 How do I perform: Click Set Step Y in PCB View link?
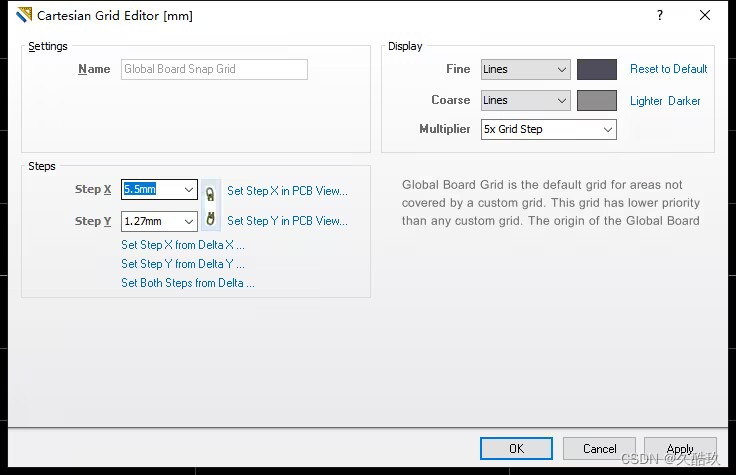pyautogui.click(x=287, y=221)
